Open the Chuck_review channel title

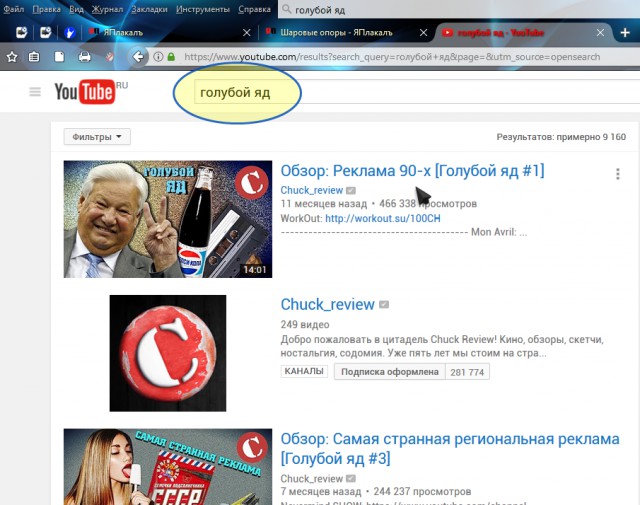[x=327, y=305]
